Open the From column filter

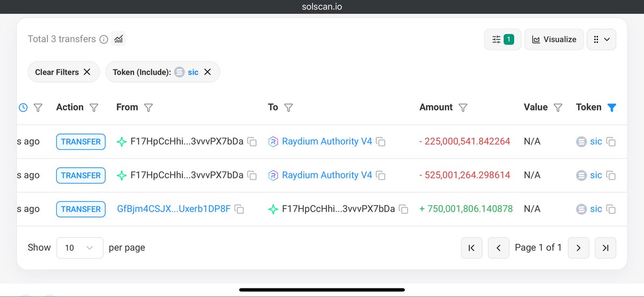(149, 107)
